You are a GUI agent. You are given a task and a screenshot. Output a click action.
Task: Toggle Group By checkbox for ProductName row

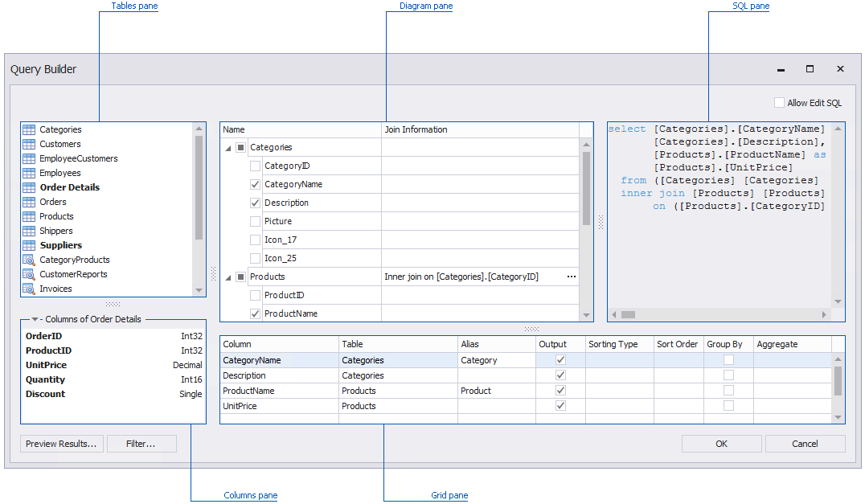[729, 391]
